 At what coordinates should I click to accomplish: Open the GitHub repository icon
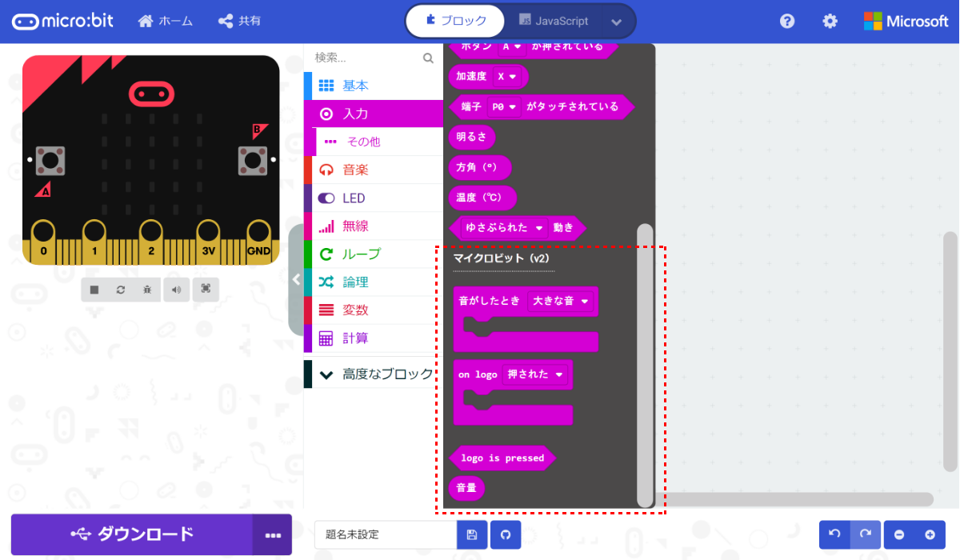pos(505,534)
